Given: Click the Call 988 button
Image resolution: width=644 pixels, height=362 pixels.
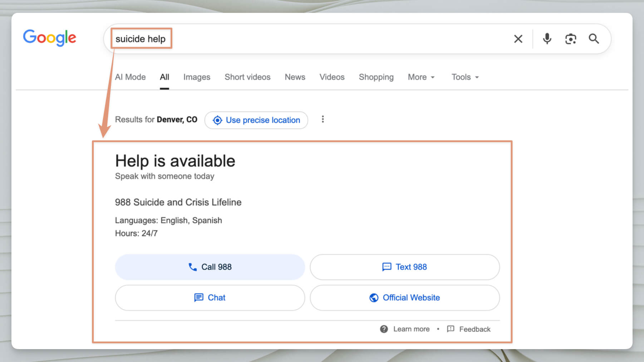Looking at the screenshot, I should coord(210,267).
